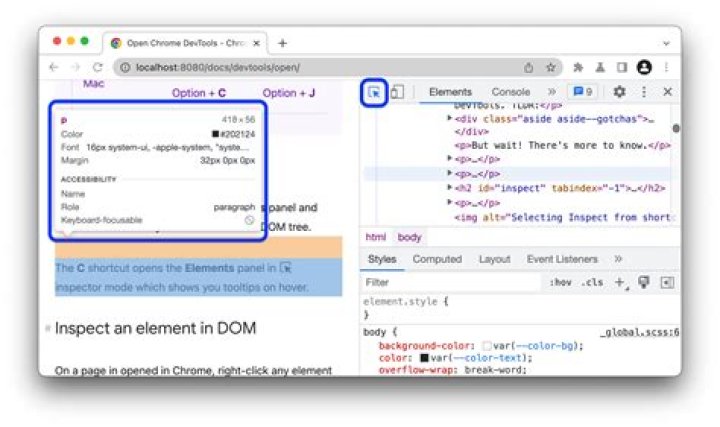This screenshot has height=427, width=720.
Task: Click the background-color swatch
Action: pyautogui.click(x=487, y=346)
